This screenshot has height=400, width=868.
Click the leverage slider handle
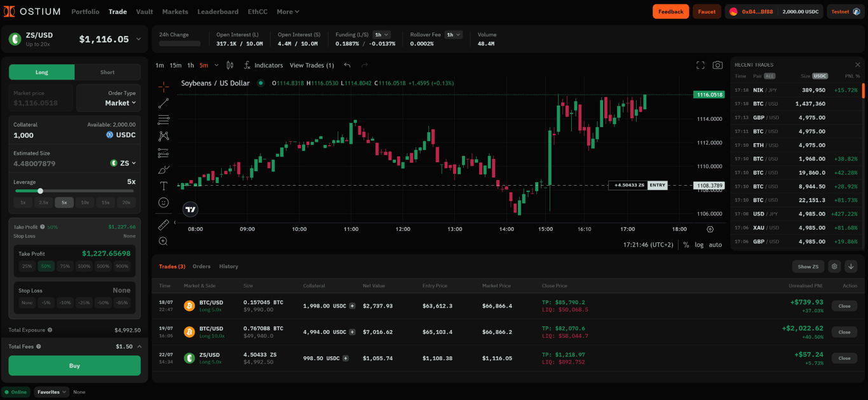tap(40, 191)
